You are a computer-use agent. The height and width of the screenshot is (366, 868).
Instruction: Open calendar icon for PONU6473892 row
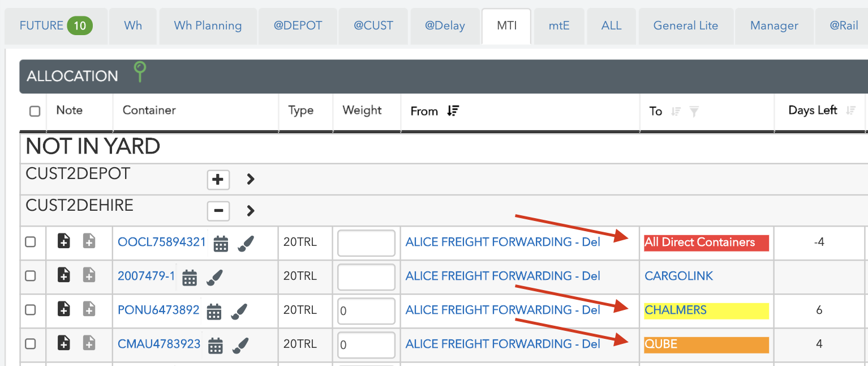tap(214, 312)
